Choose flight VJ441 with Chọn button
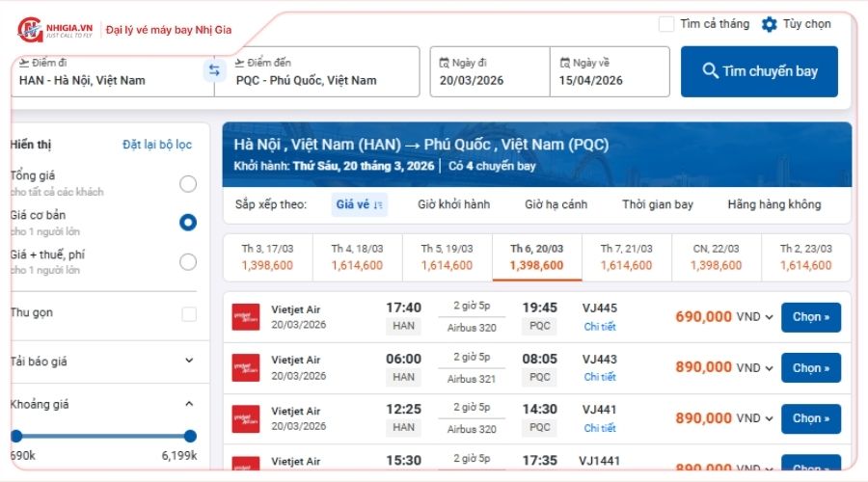 click(811, 419)
